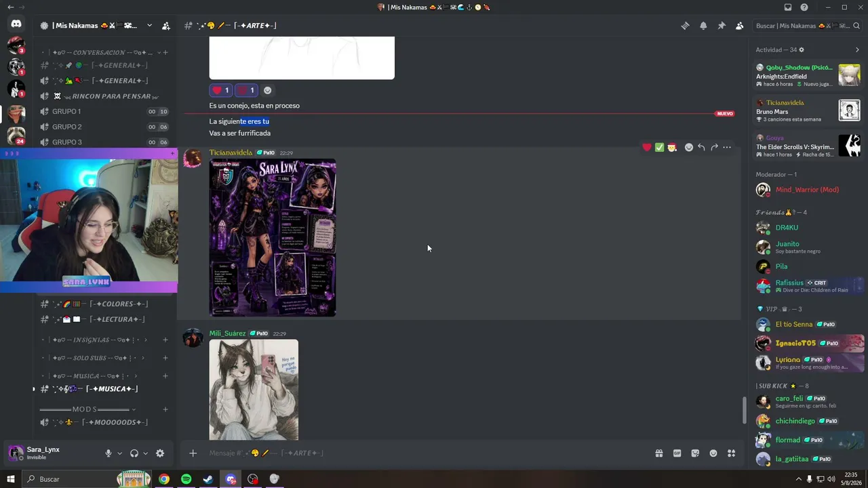
Task: Reply to Ticianavidela's message
Action: click(x=701, y=147)
